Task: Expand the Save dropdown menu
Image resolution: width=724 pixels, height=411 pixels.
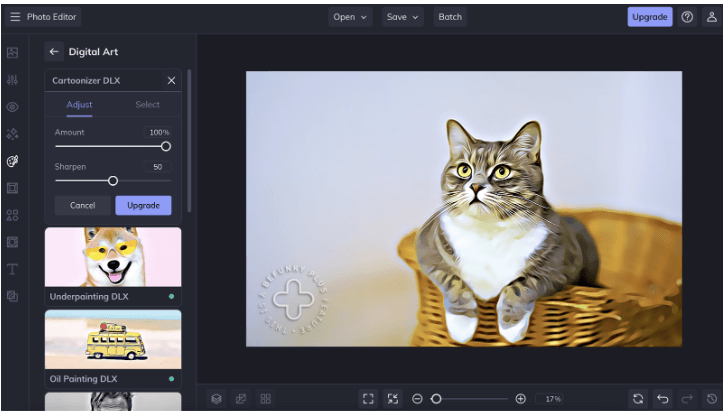Action: 403,17
